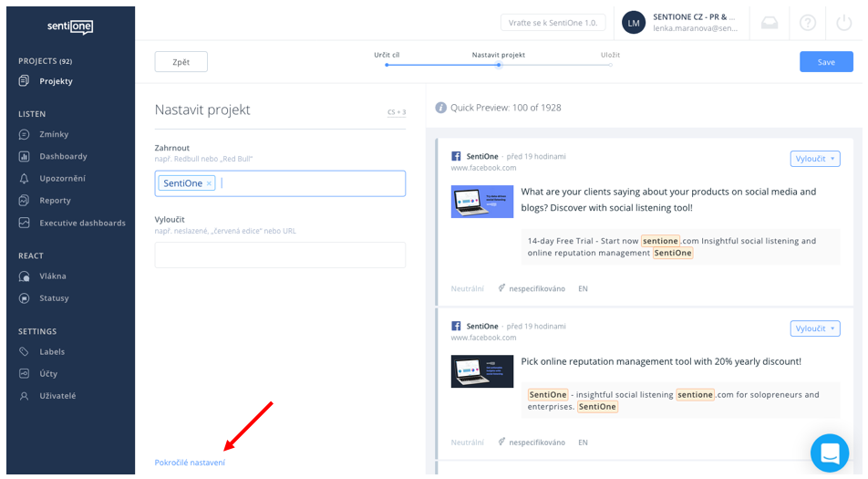Select Reporty from sidebar

pyautogui.click(x=55, y=201)
